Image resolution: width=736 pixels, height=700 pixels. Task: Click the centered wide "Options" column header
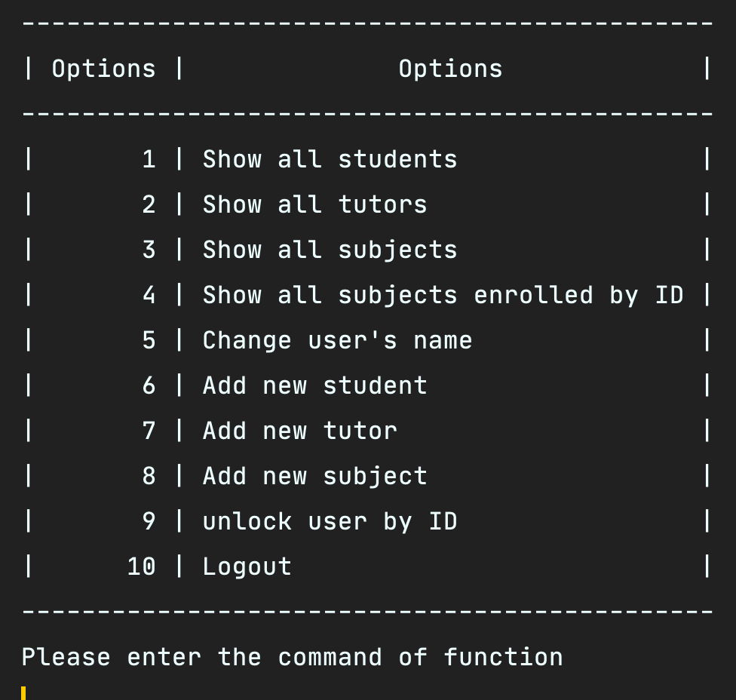(450, 69)
